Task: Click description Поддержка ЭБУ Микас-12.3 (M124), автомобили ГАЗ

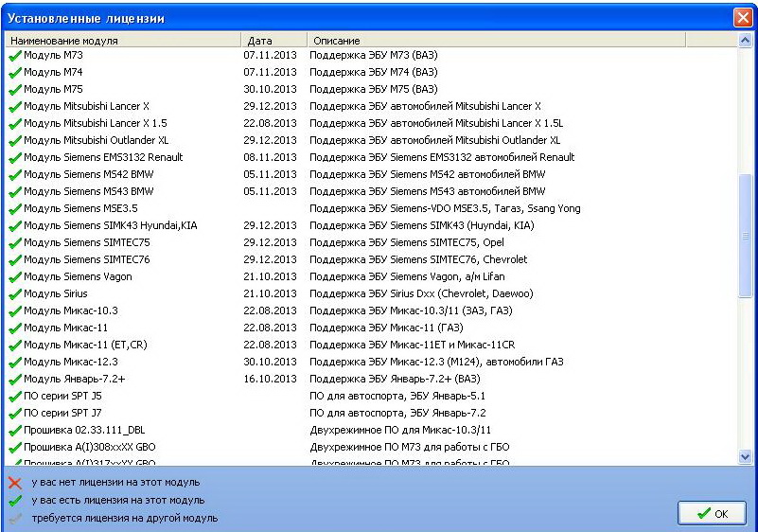Action: pos(436,362)
